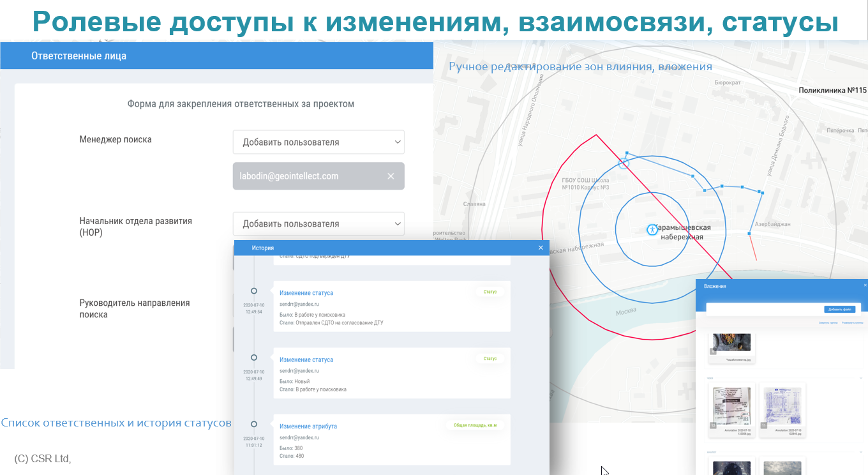Image resolution: width=868 pixels, height=475 pixels.
Task: Close the Вложения attachments panel
Action: coord(865,285)
